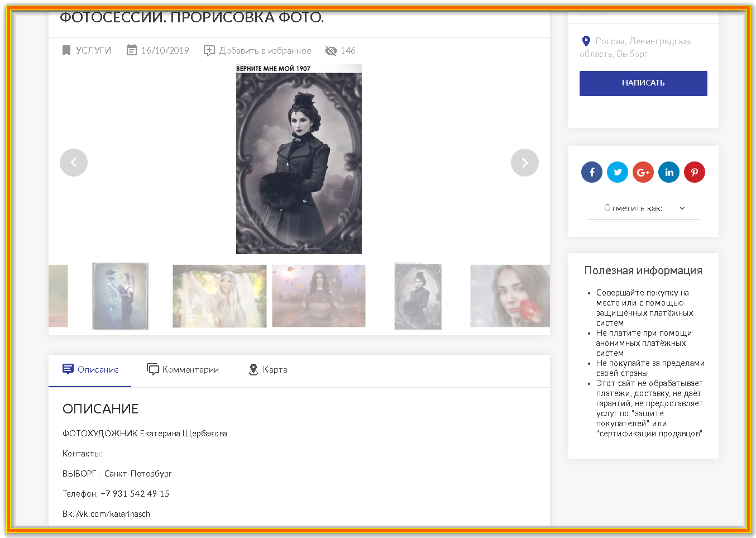Select thumbnail of blonde woman in white
The width and height of the screenshot is (756, 538).
click(x=219, y=296)
